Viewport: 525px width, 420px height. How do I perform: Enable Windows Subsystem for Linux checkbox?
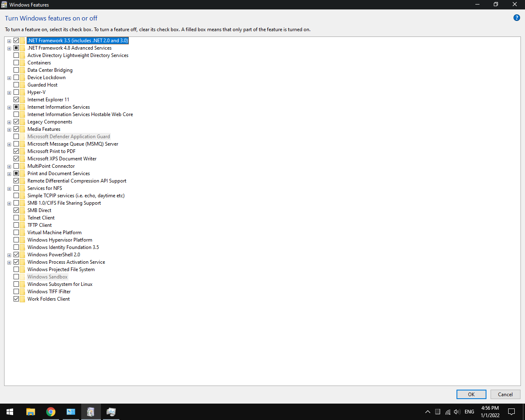(16, 284)
